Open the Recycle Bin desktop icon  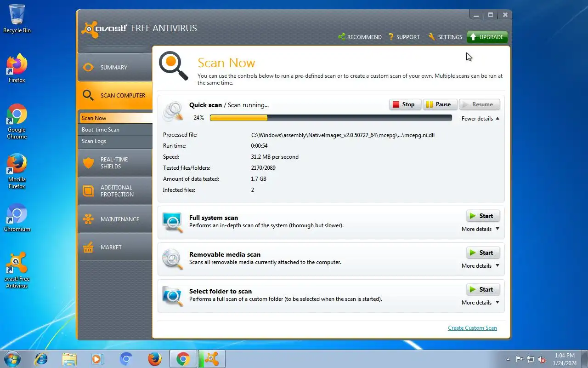tap(17, 19)
